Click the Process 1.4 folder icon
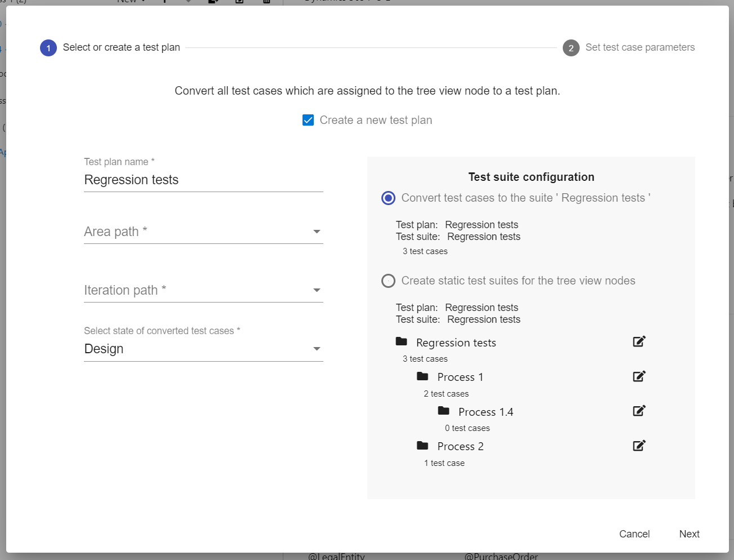 click(x=444, y=411)
